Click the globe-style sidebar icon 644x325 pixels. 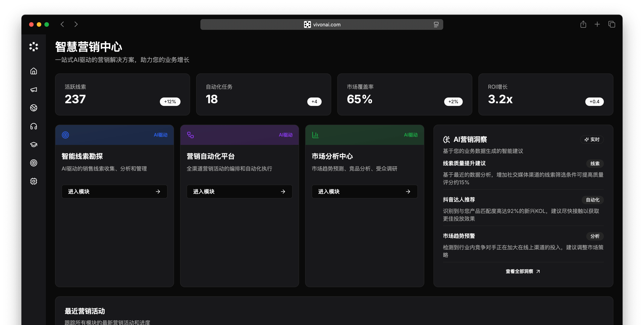pos(33,108)
